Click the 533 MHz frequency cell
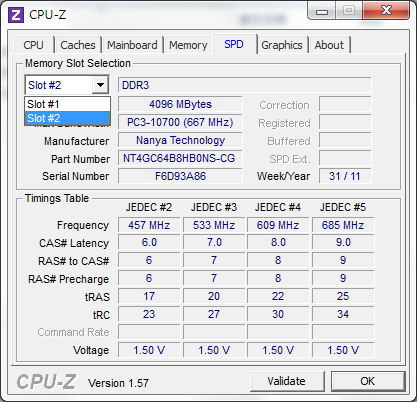This screenshot has height=402, width=417. [x=214, y=225]
